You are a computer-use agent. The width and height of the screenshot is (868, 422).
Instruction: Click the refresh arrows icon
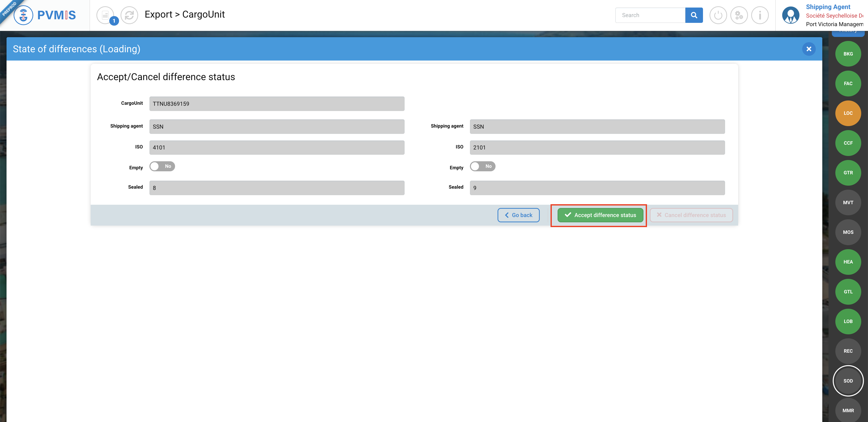129,15
